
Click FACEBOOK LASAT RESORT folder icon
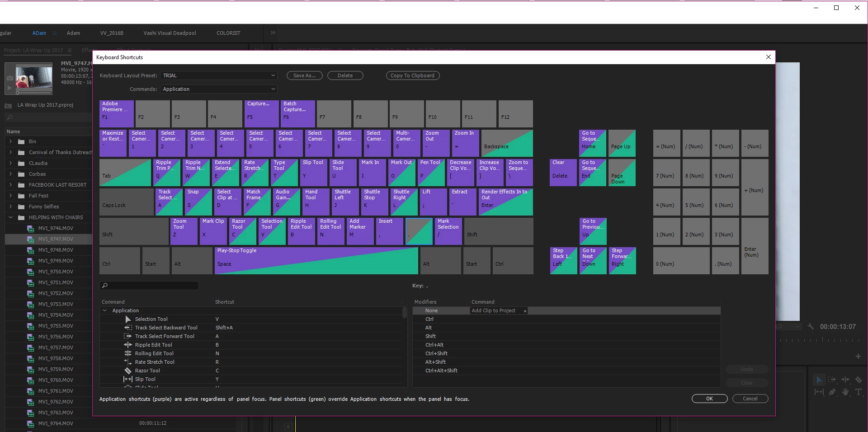click(21, 185)
